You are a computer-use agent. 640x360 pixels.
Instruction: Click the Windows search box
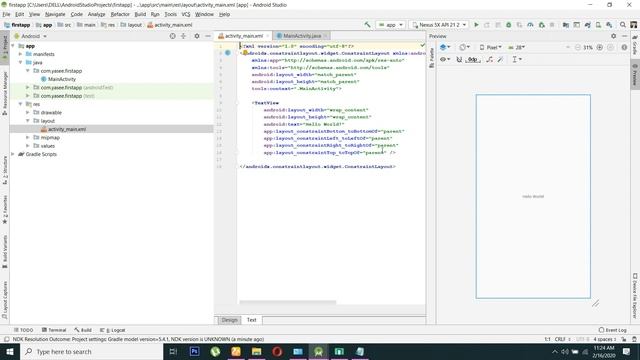pos(91,351)
